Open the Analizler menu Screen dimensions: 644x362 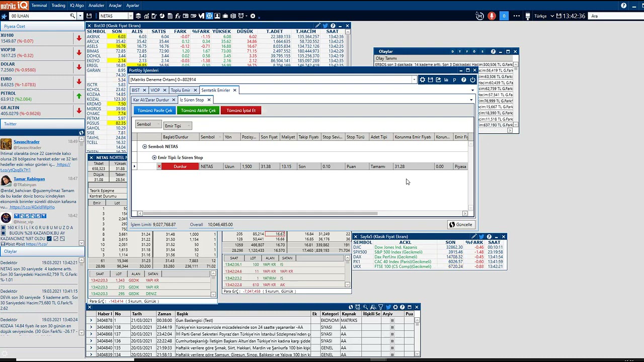point(97,6)
